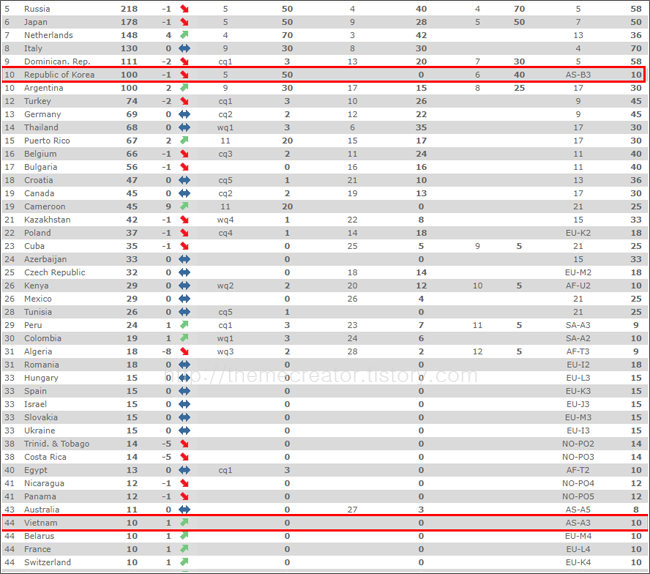Image resolution: width=650 pixels, height=574 pixels.
Task: Click the green up arrow in Cameroon row
Action: point(184,206)
